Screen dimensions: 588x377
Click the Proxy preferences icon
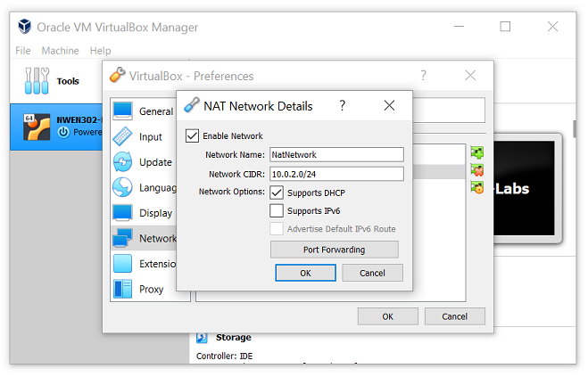122,289
